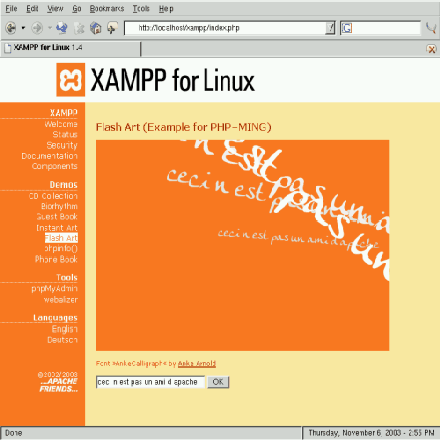Switch language to English
The image size is (440, 440).
point(65,329)
